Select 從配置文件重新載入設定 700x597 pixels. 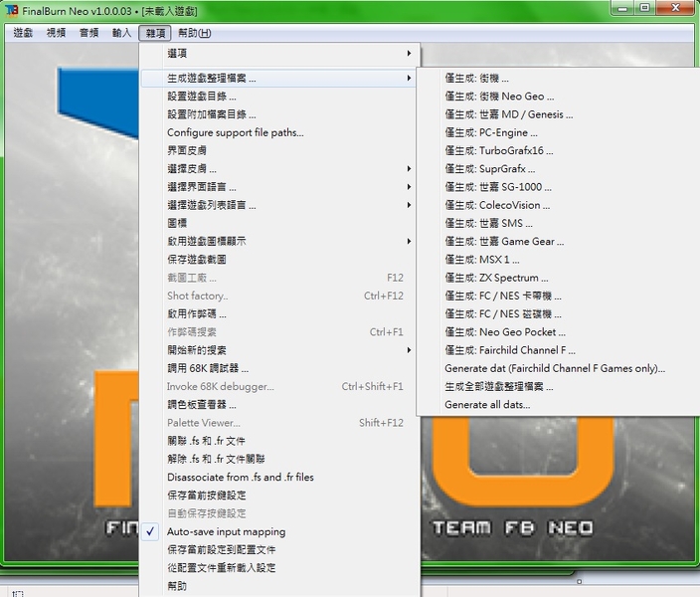point(280,568)
